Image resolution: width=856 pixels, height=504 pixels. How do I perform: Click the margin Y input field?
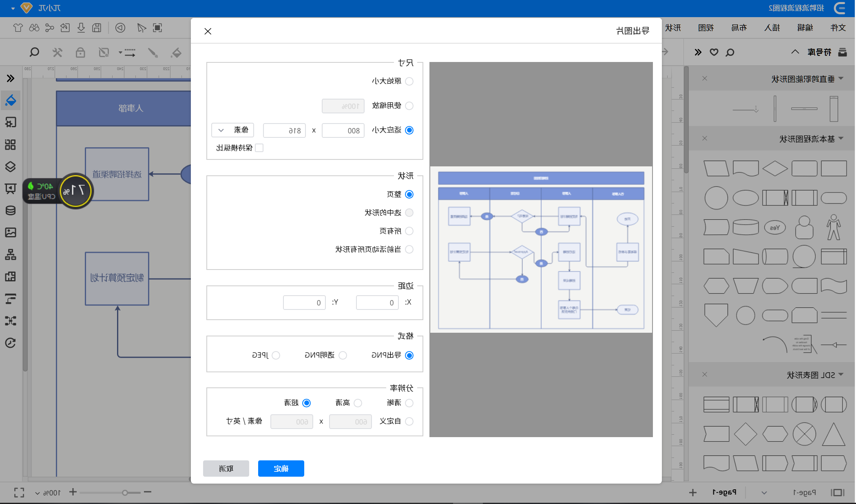304,303
